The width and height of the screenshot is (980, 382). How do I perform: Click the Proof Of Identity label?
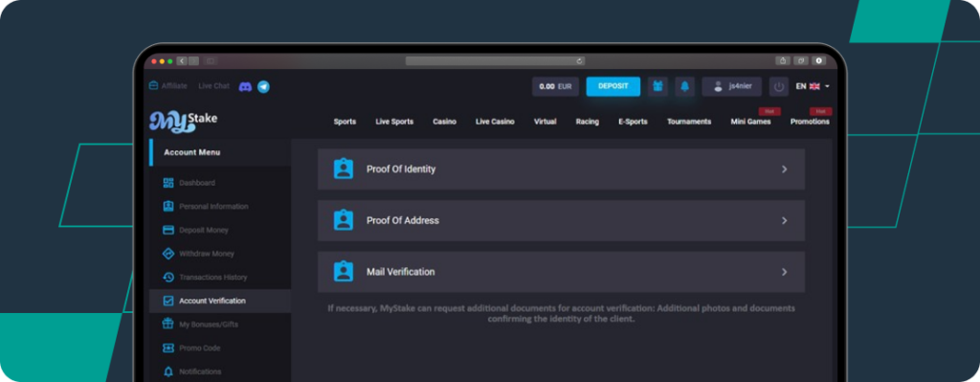tap(401, 169)
